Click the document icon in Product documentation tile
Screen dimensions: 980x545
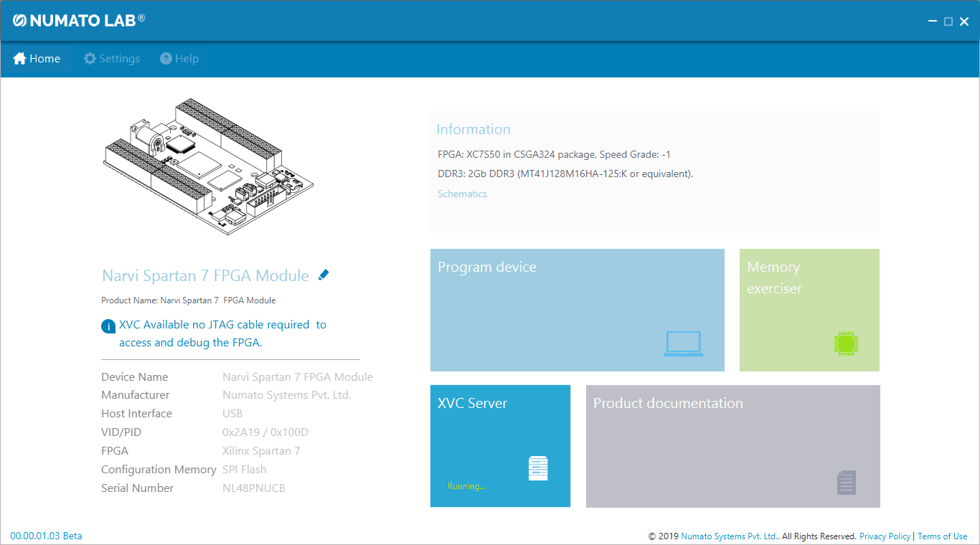[847, 482]
